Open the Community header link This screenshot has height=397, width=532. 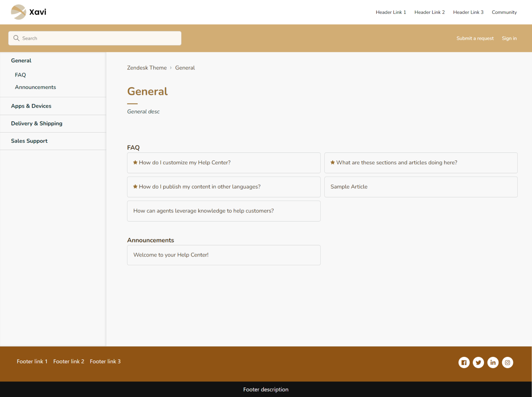pos(504,12)
